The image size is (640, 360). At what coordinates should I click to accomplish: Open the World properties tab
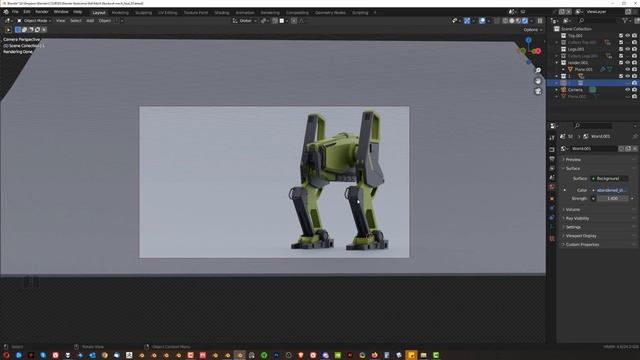[x=552, y=187]
